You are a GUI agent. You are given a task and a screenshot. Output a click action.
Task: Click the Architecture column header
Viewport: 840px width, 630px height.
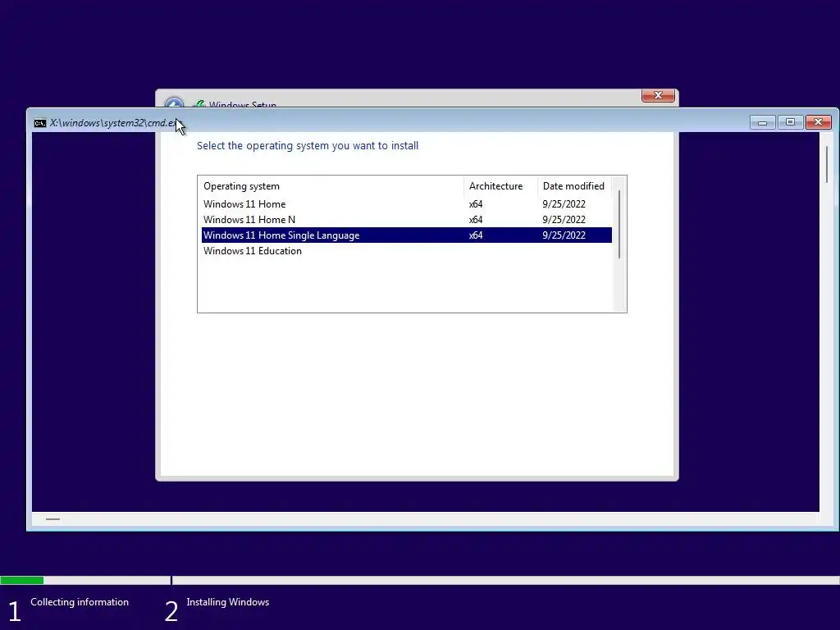pyautogui.click(x=500, y=186)
